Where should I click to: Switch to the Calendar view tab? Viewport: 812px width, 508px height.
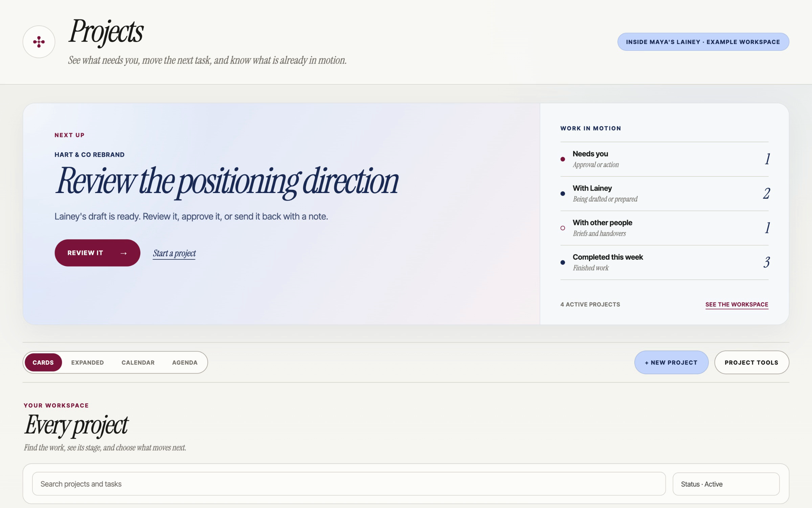click(138, 362)
